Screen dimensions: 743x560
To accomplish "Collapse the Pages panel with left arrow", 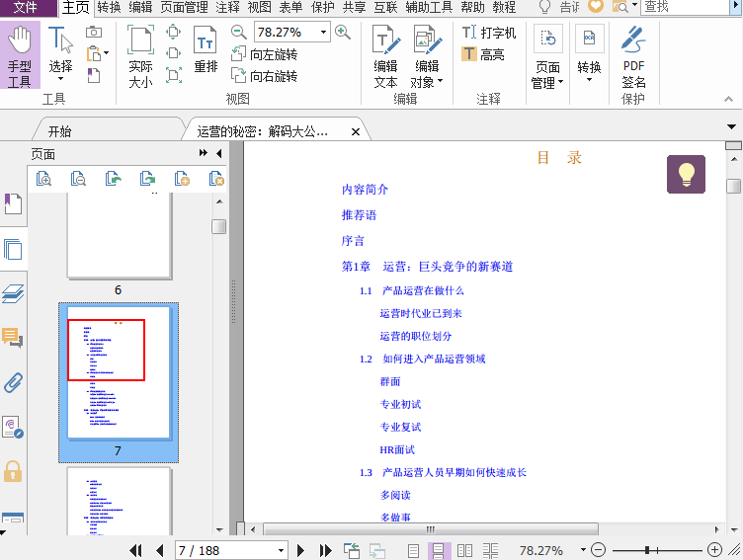I will point(219,153).
